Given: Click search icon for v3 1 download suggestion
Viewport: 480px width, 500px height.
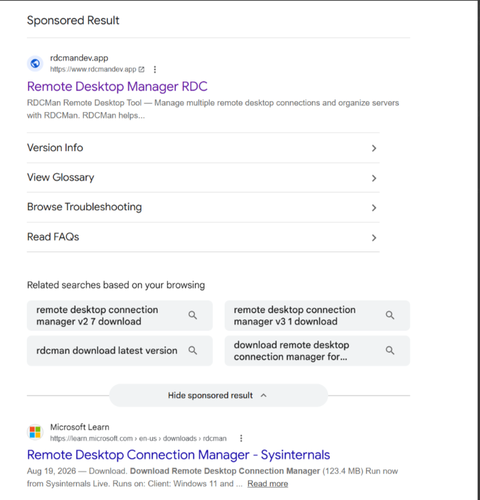Looking at the screenshot, I should [390, 315].
